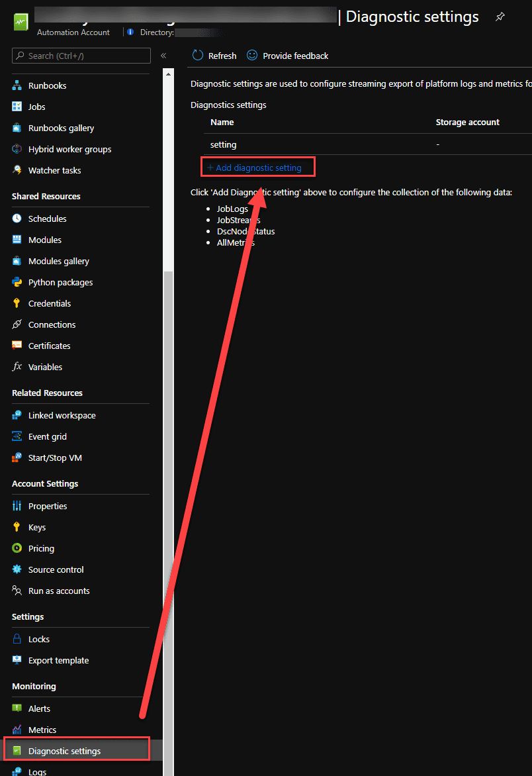Click the Runbooks gallery icon
Viewport: 532px width, 776px height.
click(17, 128)
